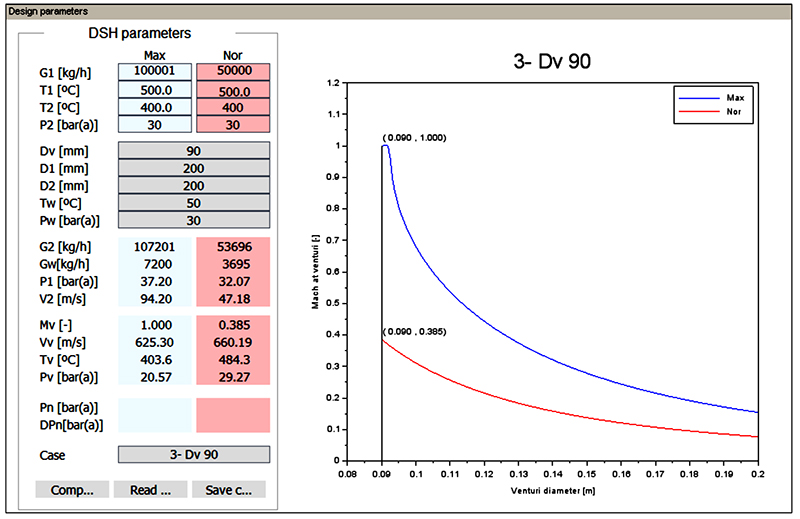Image resolution: width=800 pixels, height=519 pixels.
Task: Click the Design parameters title bar
Action: click(399, 11)
